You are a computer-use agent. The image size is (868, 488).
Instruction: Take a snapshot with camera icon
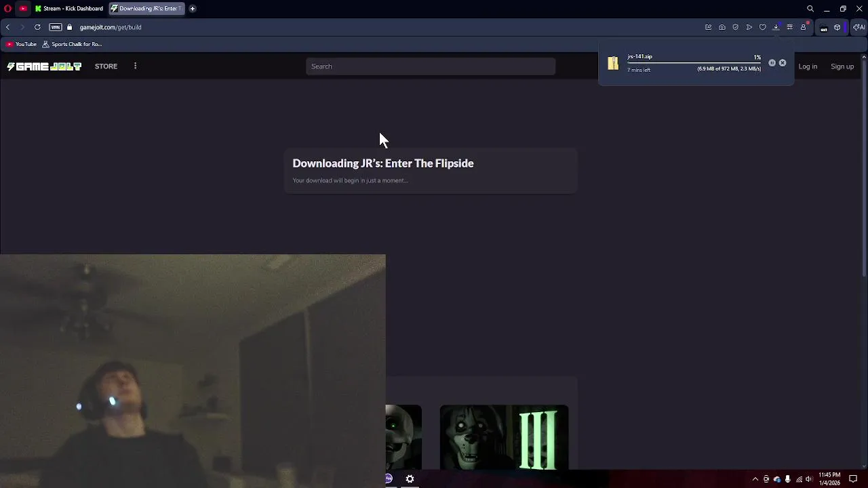point(722,27)
